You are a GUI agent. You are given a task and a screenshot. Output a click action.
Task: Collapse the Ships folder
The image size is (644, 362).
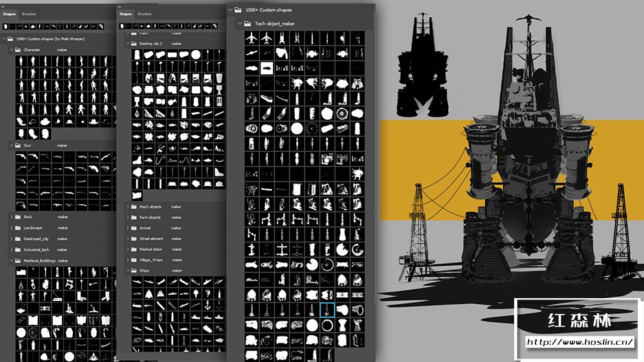pos(128,271)
